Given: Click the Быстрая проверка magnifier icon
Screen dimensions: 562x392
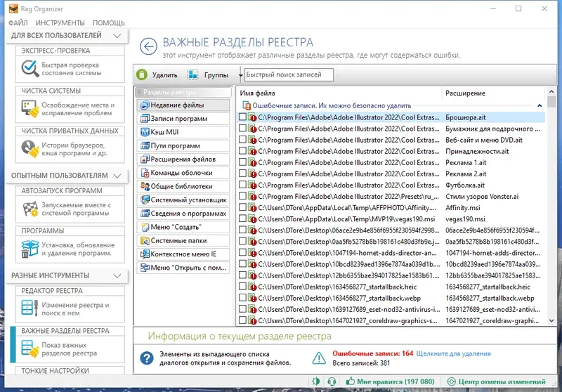Looking at the screenshot, I should [30, 68].
